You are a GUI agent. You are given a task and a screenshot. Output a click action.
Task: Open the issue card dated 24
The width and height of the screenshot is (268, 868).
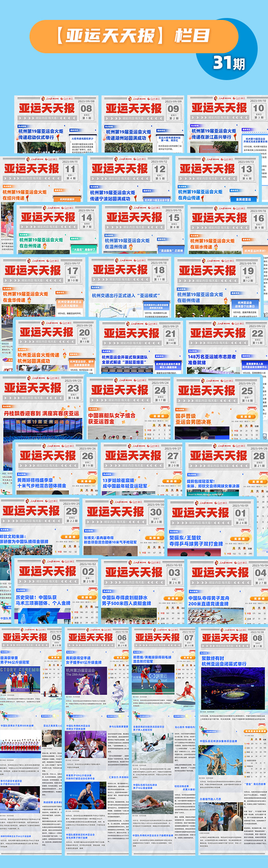click(x=129, y=408)
